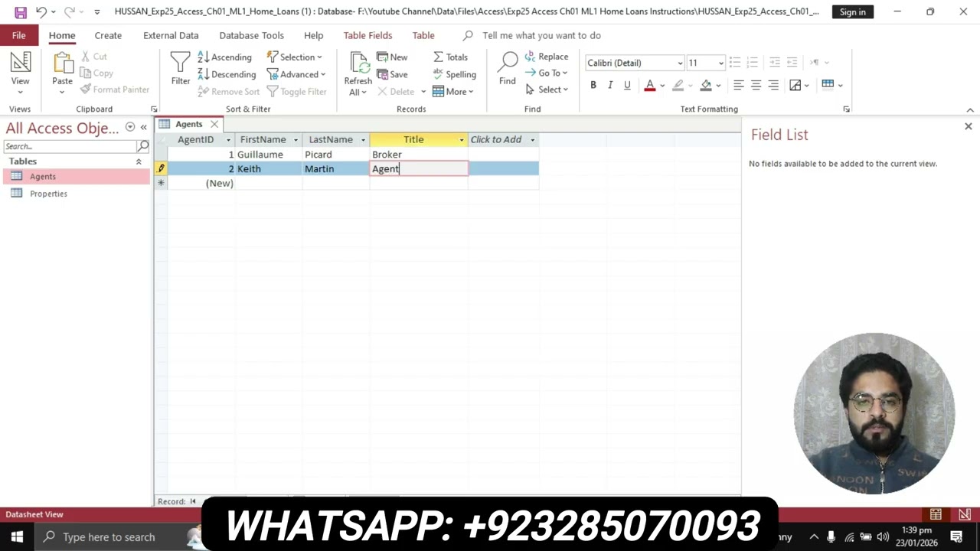The height and width of the screenshot is (551, 980).
Task: Close the Field List pane
Action: 968,126
